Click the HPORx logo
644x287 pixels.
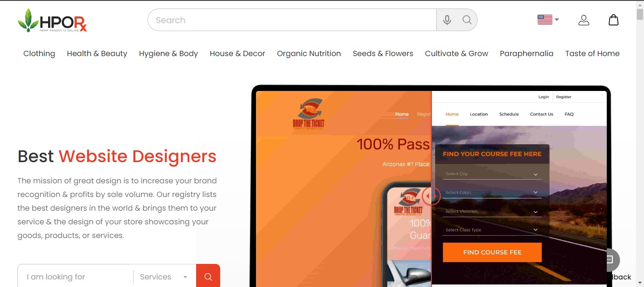[52, 20]
